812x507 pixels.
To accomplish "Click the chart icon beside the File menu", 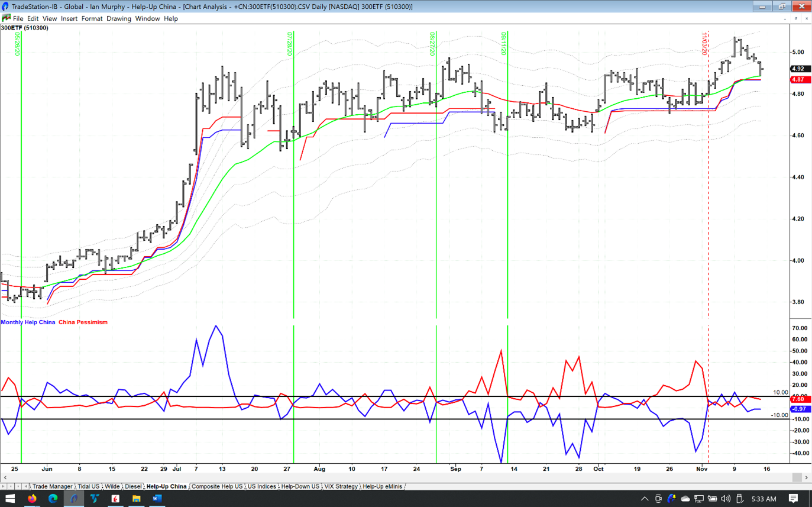I will (7, 18).
